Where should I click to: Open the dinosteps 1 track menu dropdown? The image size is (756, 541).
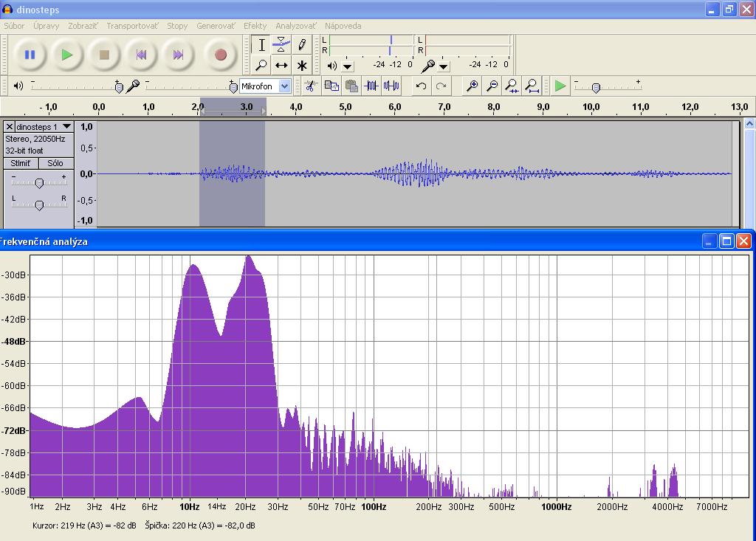(x=67, y=127)
